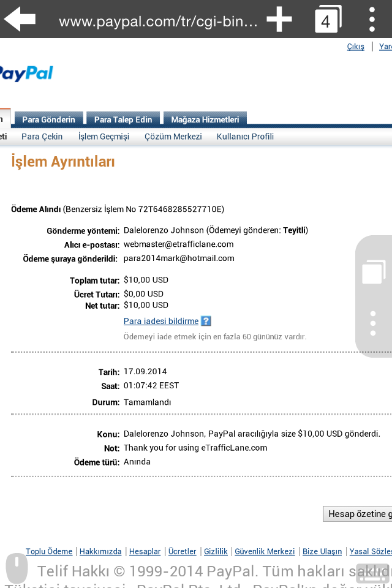Switch to the Para Talep Edin tab
This screenshot has height=588, width=392.
pos(123,119)
